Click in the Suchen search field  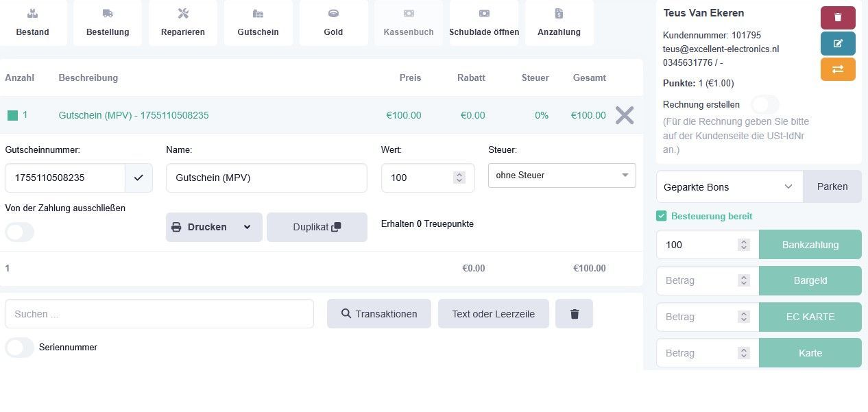[x=159, y=314]
